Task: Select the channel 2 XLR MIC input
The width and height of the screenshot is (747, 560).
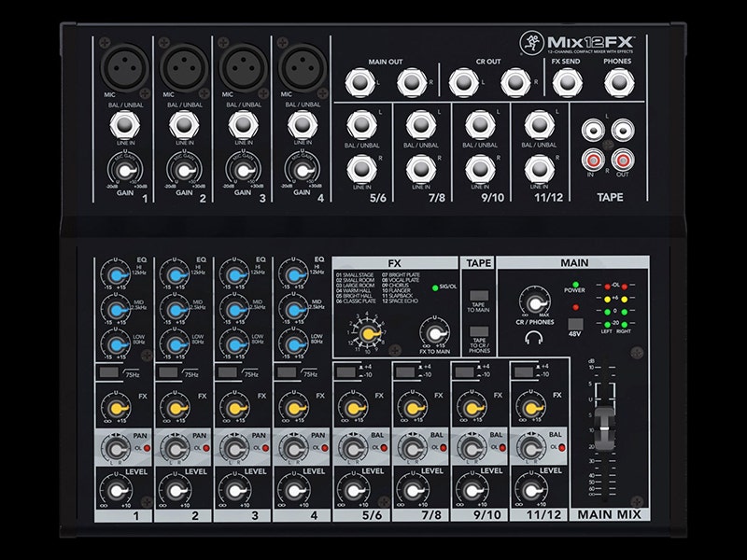Action: pos(184,66)
